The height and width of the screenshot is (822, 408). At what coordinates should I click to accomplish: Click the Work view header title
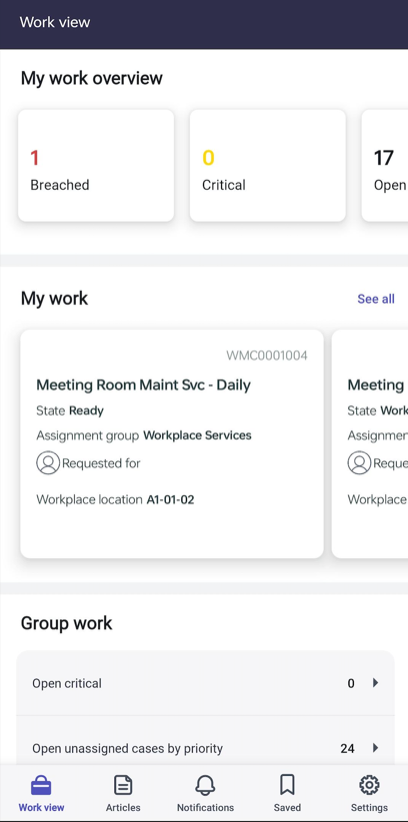point(55,22)
